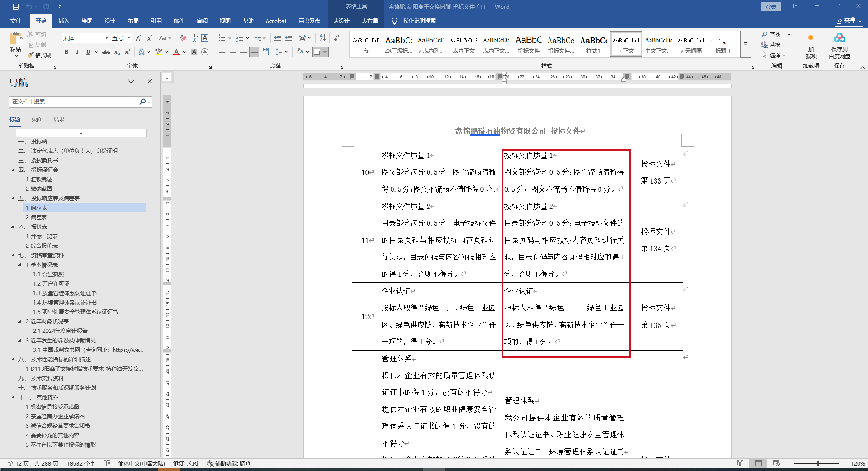
Task: Click the Save to Baidu Netdisk icon
Action: point(840,38)
